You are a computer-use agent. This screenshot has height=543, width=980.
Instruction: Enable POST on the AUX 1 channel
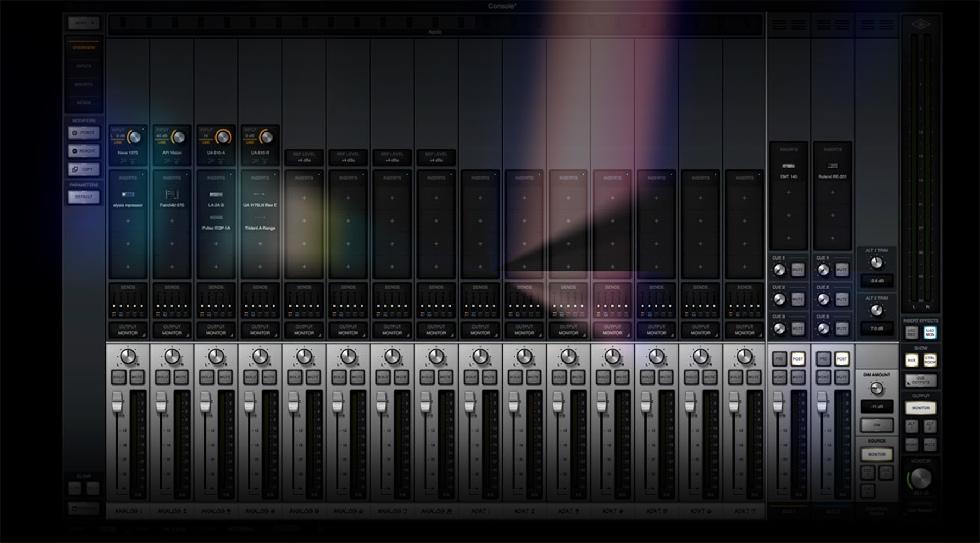(x=797, y=359)
